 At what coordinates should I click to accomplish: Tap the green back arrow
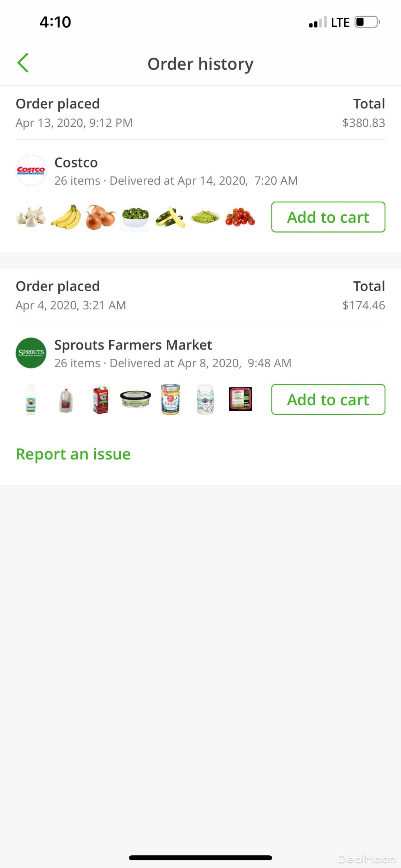(23, 63)
